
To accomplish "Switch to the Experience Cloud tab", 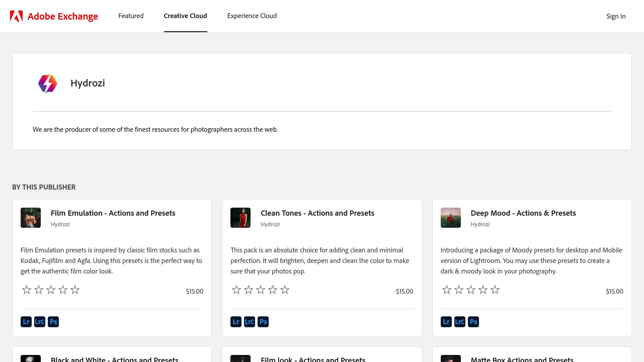I will pyautogui.click(x=252, y=16).
